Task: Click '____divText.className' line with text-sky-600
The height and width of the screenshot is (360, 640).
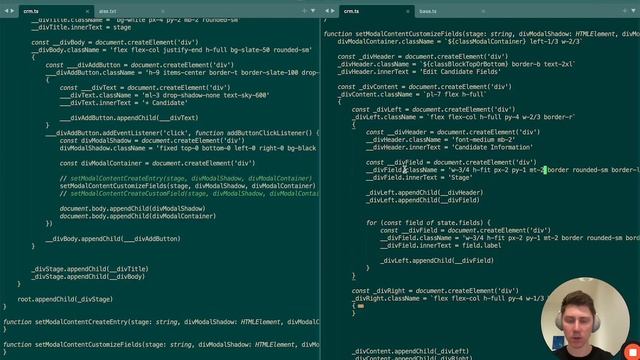Action: 164,96
